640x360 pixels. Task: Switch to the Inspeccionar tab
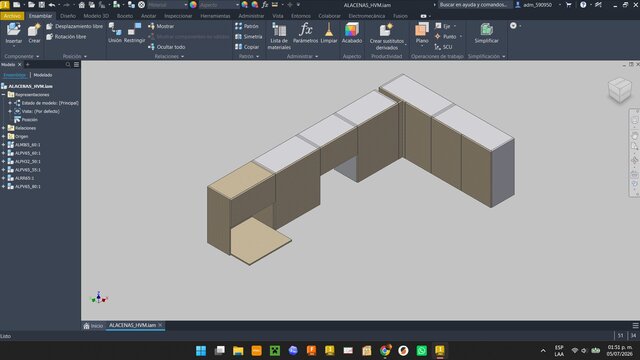pos(178,16)
